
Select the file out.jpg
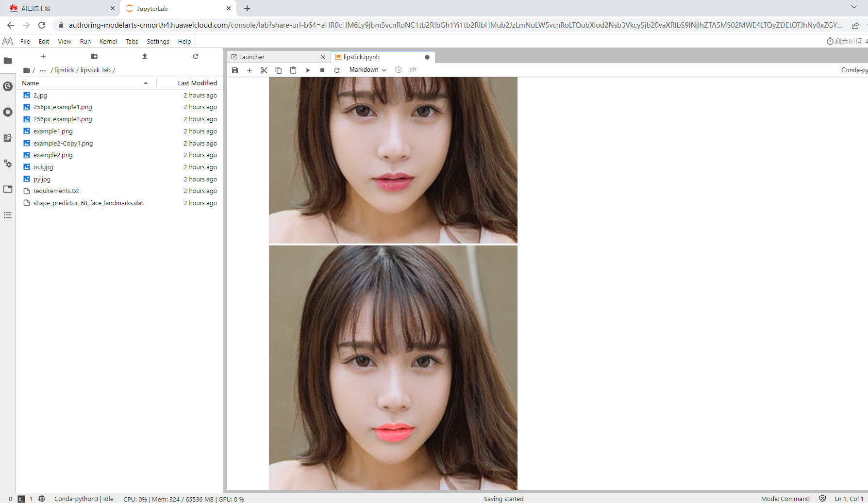120,167
